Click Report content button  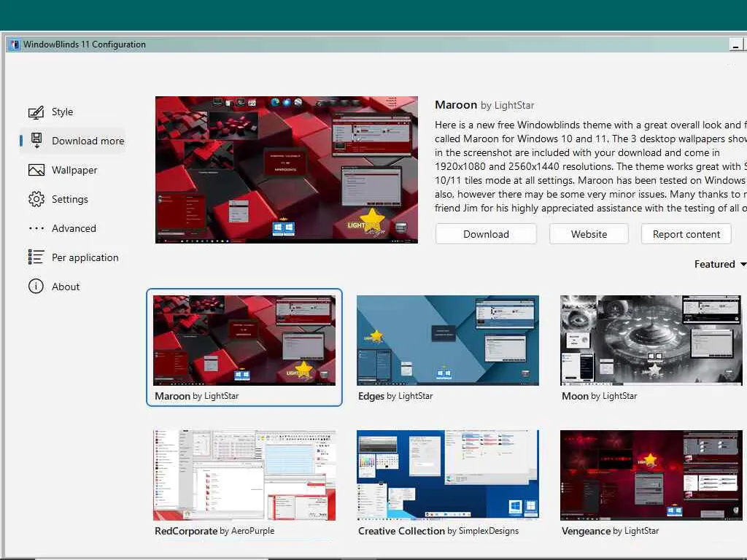[686, 234]
